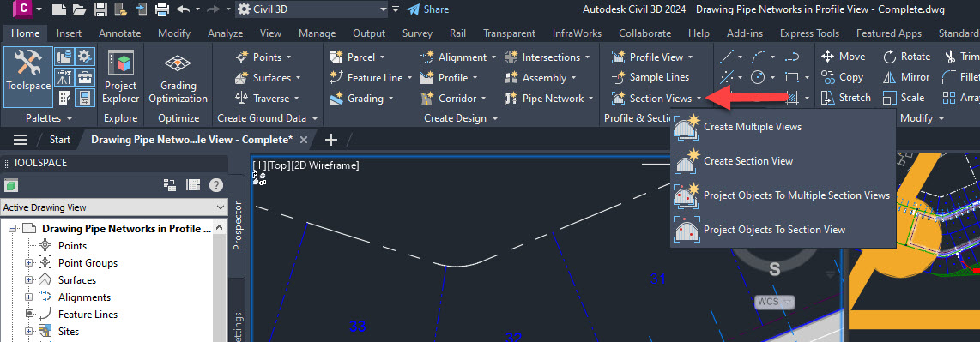980x342 pixels.
Task: Open the Traverse dropdown
Action: 268,98
